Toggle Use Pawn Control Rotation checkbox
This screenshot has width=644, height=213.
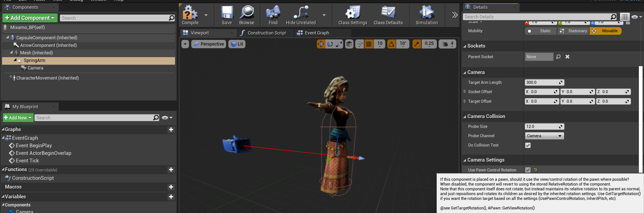[528, 170]
